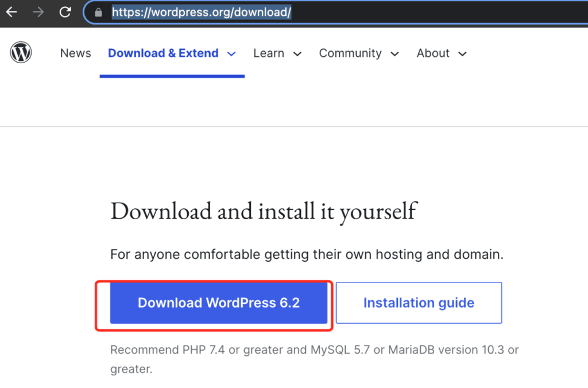Click the Download and install it yourself heading
Viewport: 588px width, 388px height.
[264, 211]
